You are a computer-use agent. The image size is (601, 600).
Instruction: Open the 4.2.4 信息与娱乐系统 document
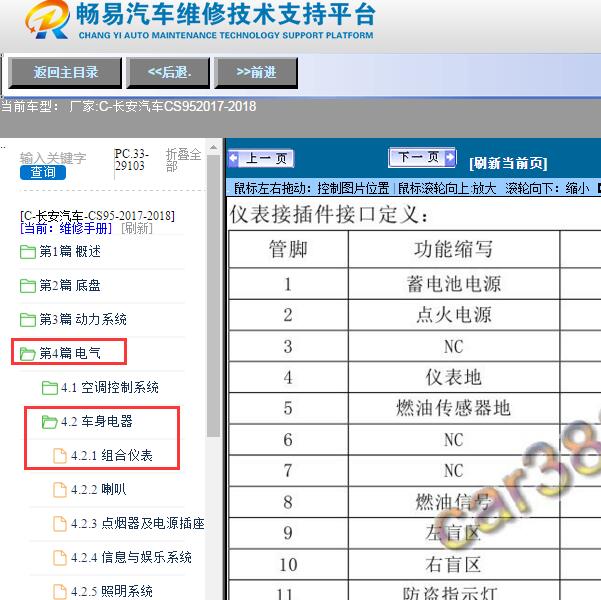131,557
